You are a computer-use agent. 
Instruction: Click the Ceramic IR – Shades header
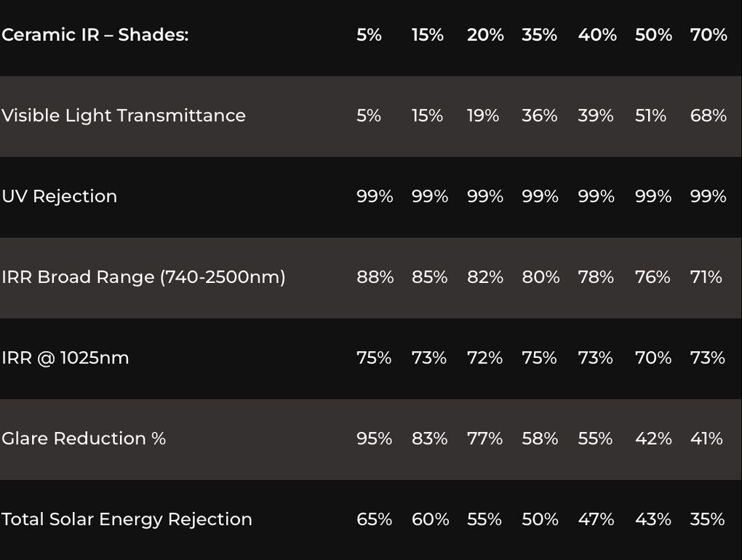(95, 35)
